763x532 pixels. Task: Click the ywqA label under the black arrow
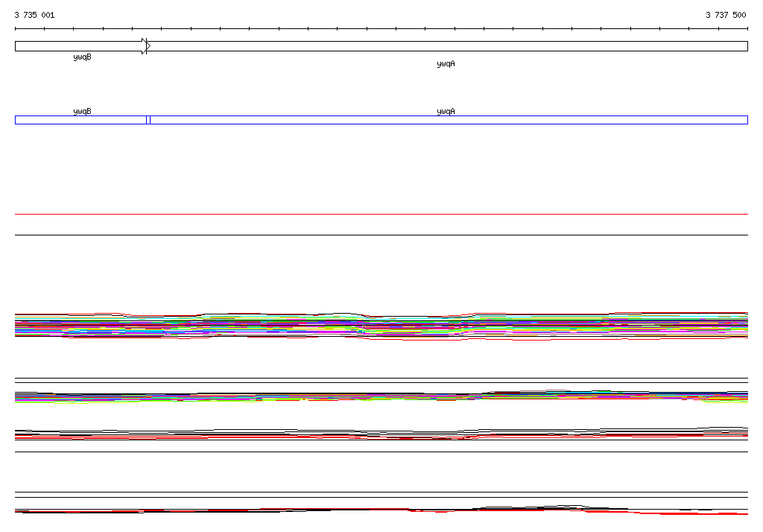click(x=446, y=64)
